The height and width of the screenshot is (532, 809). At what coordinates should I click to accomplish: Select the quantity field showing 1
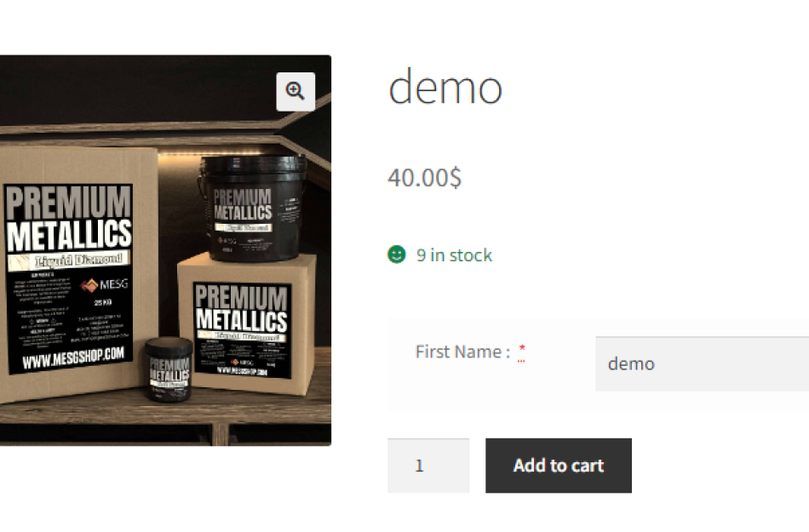click(x=428, y=466)
